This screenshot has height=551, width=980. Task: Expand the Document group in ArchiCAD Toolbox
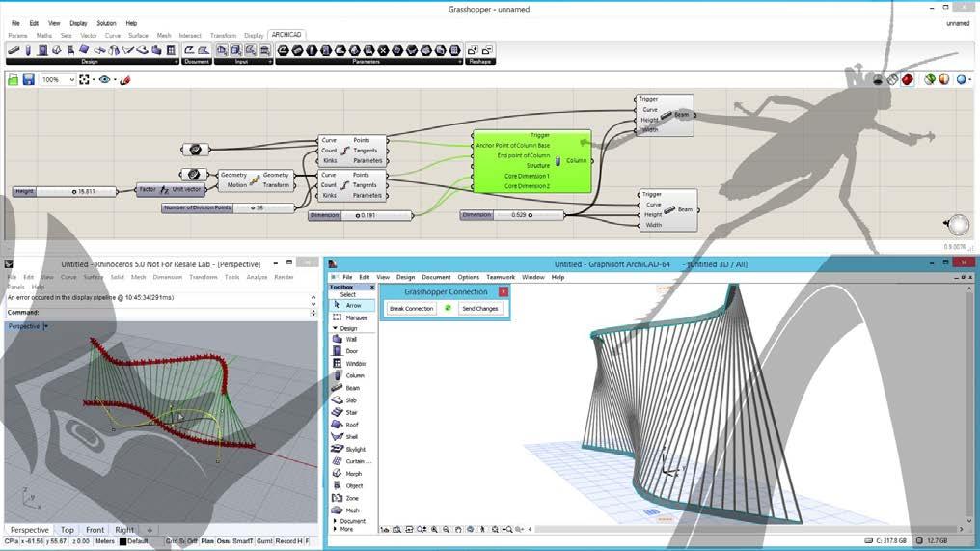[335, 521]
